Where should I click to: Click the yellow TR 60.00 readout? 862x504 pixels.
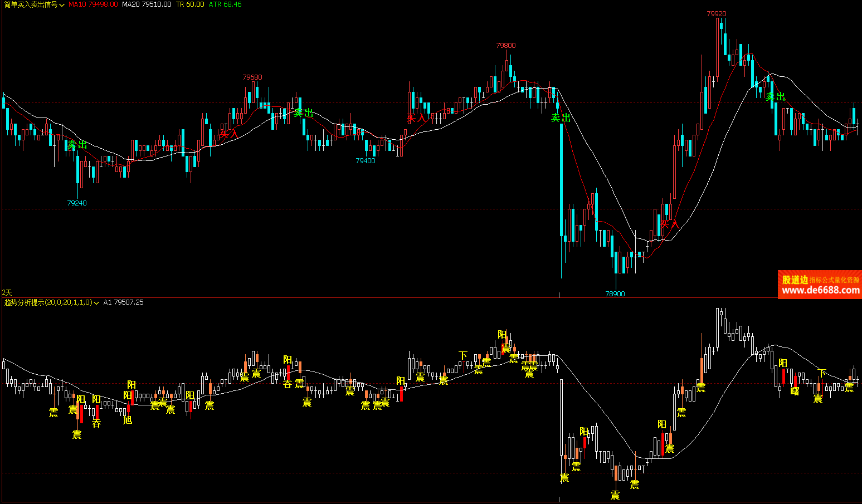[190, 4]
